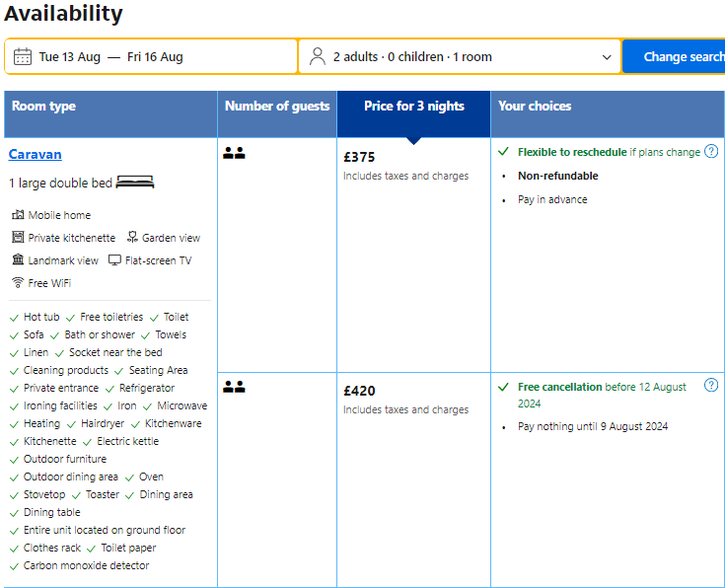This screenshot has height=588, width=725.
Task: Click the Garden view flower icon
Action: coord(132,238)
